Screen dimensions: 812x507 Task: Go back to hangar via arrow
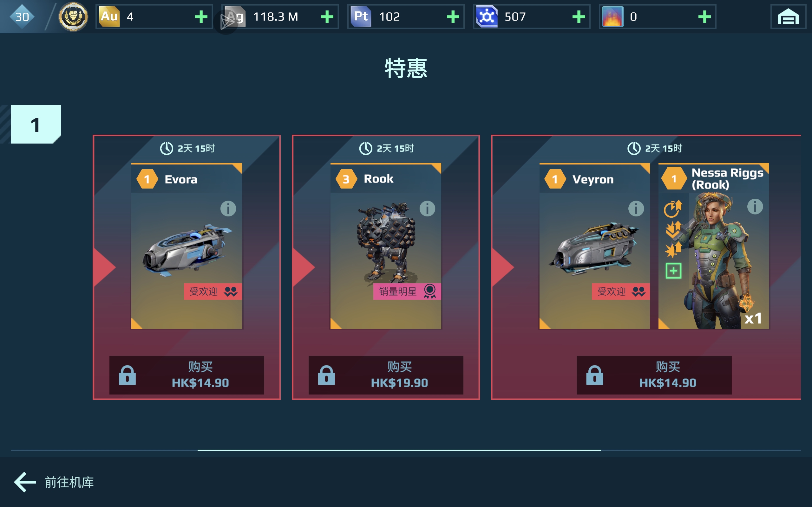click(25, 482)
